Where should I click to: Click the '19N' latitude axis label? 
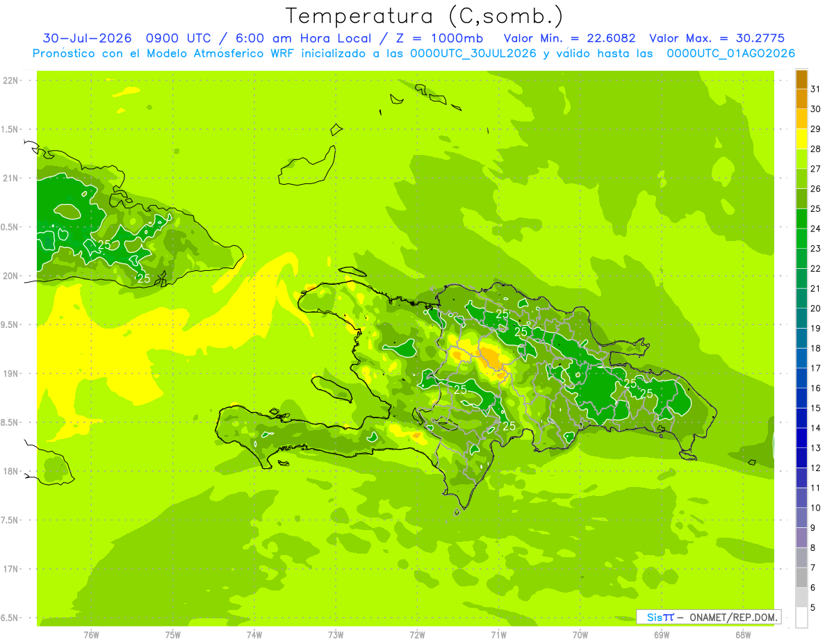[11, 374]
